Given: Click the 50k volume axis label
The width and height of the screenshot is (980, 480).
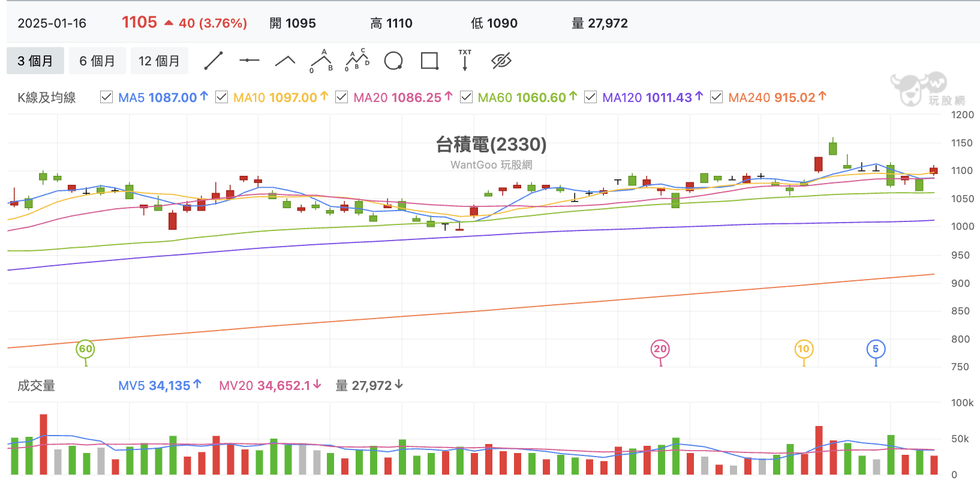Looking at the screenshot, I should pos(960,439).
